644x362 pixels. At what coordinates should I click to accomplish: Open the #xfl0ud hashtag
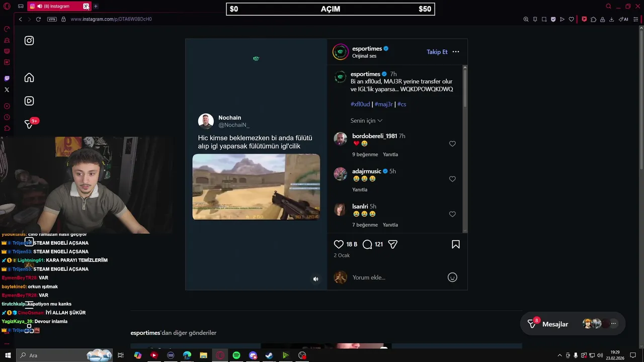click(360, 104)
